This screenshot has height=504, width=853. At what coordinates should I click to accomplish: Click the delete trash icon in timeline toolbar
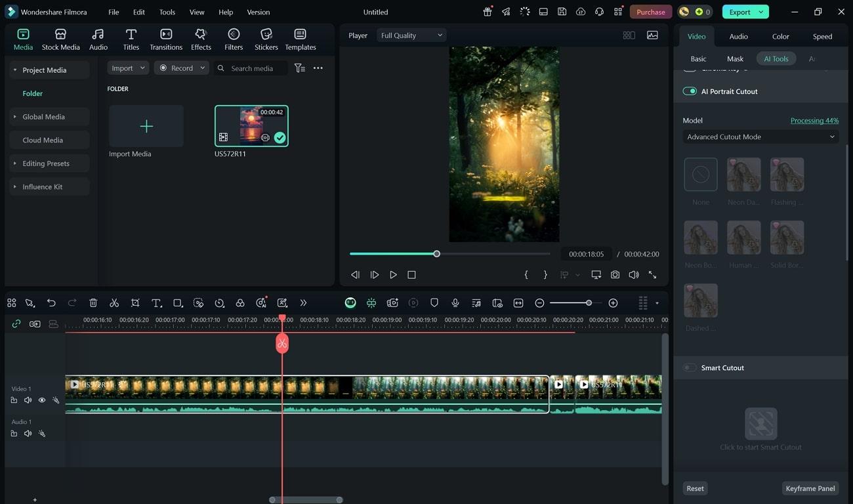click(x=93, y=303)
